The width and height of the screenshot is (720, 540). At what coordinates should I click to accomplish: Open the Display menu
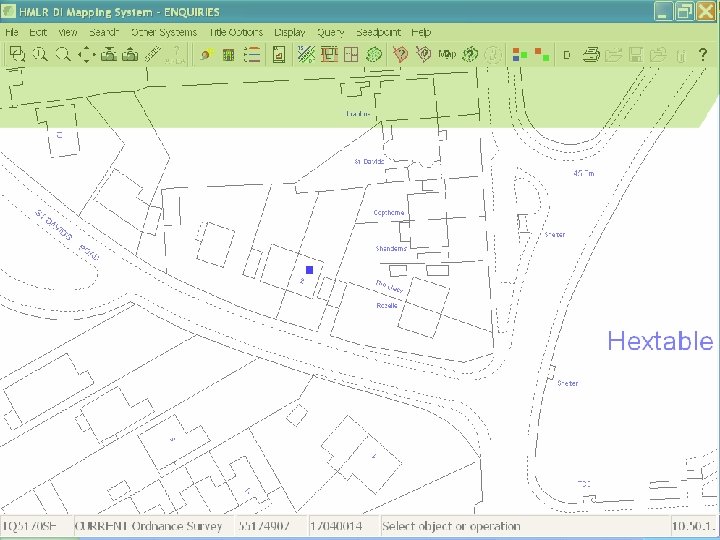(290, 32)
